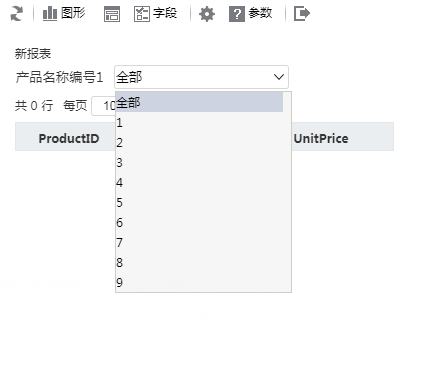Open the 字段 fields selector
Viewport: 429px width, 383px height.
[x=155, y=14]
